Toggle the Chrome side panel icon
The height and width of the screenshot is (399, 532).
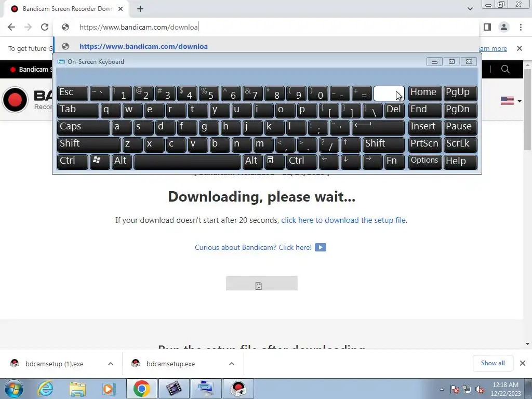tap(487, 27)
